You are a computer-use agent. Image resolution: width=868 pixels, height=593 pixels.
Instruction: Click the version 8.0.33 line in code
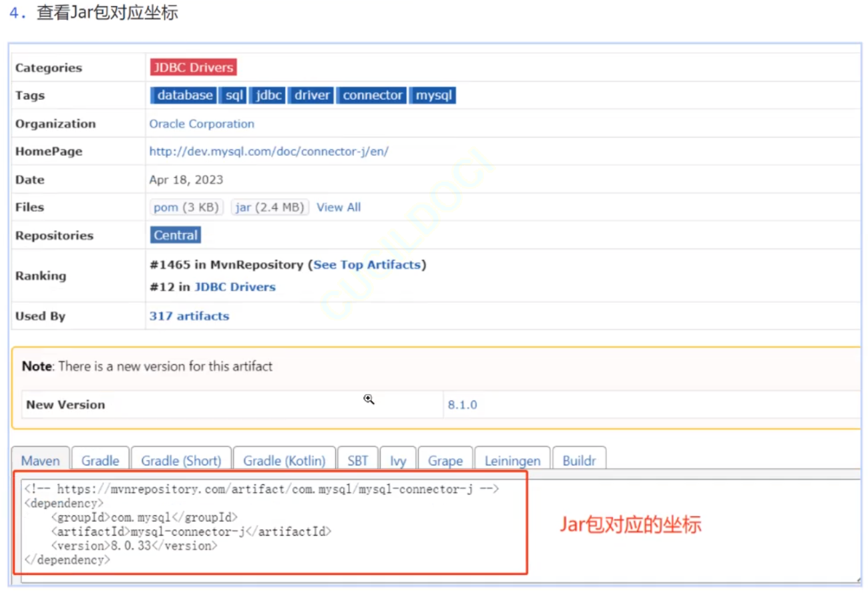(x=134, y=546)
